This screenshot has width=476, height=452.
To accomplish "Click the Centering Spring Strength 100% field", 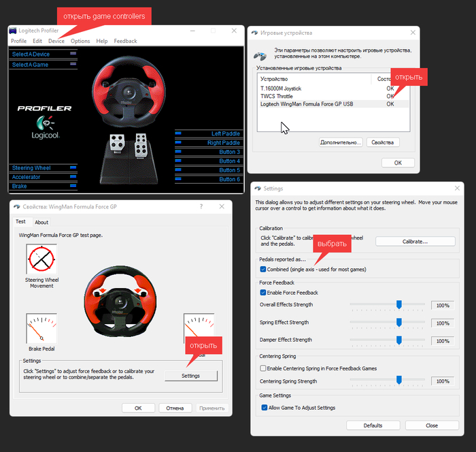I will pyautogui.click(x=442, y=381).
